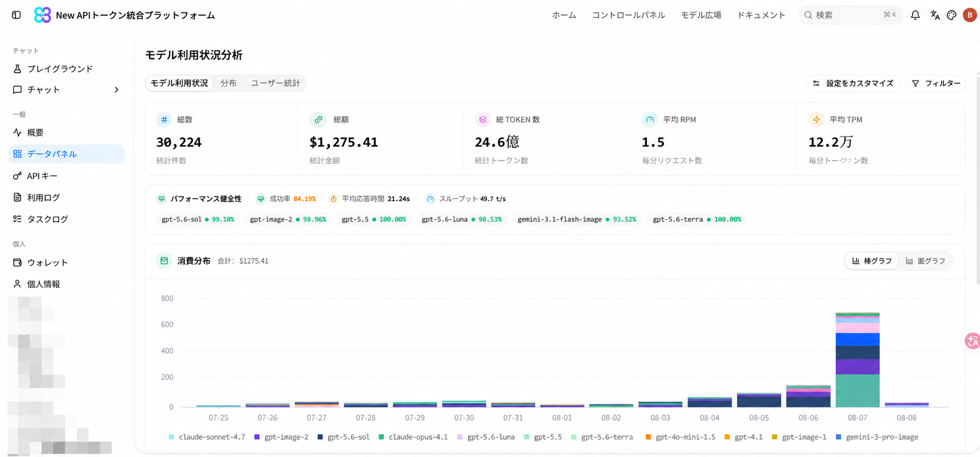
Task: Open モデル広場 in top navigation
Action: click(701, 15)
